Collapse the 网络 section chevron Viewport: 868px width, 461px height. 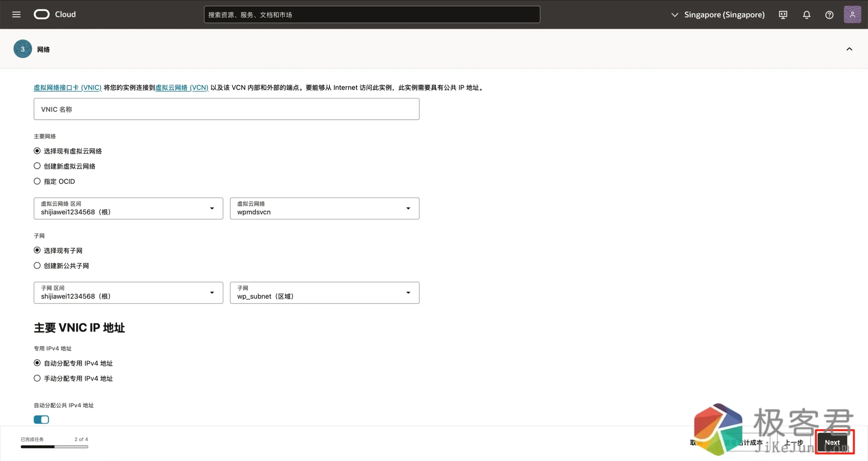(849, 49)
